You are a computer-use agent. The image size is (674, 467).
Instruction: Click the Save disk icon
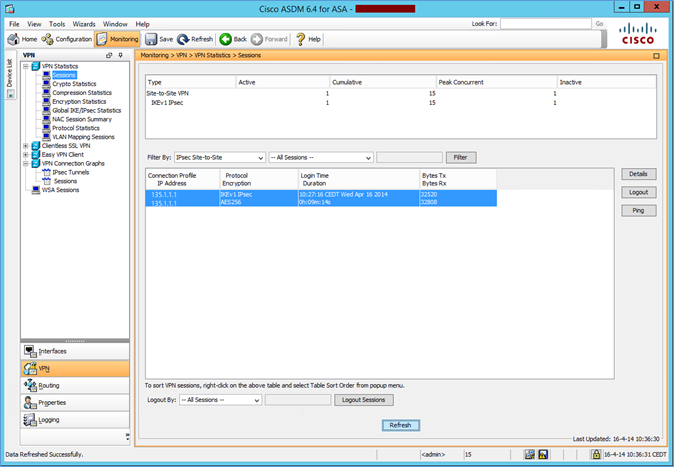[x=151, y=39]
